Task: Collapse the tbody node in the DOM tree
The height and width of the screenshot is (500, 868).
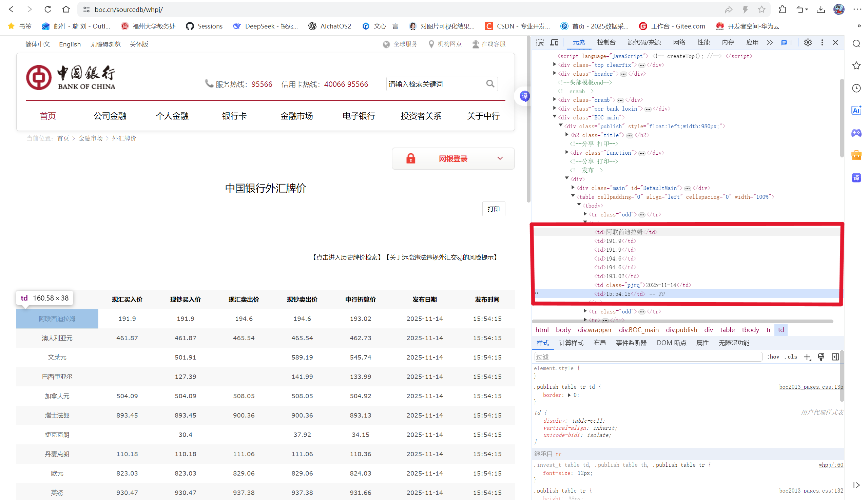Action: (x=579, y=205)
